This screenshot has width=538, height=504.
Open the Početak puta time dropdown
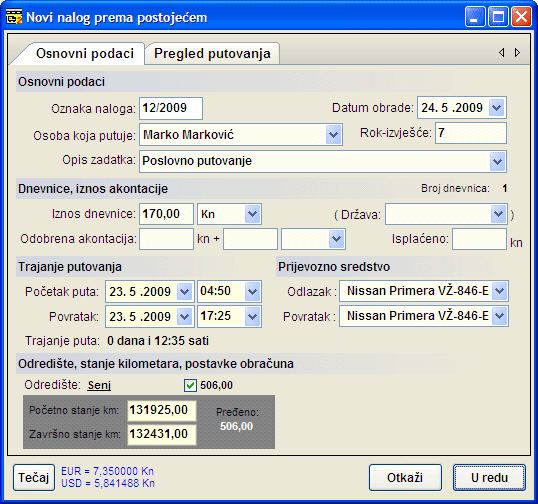point(253,291)
